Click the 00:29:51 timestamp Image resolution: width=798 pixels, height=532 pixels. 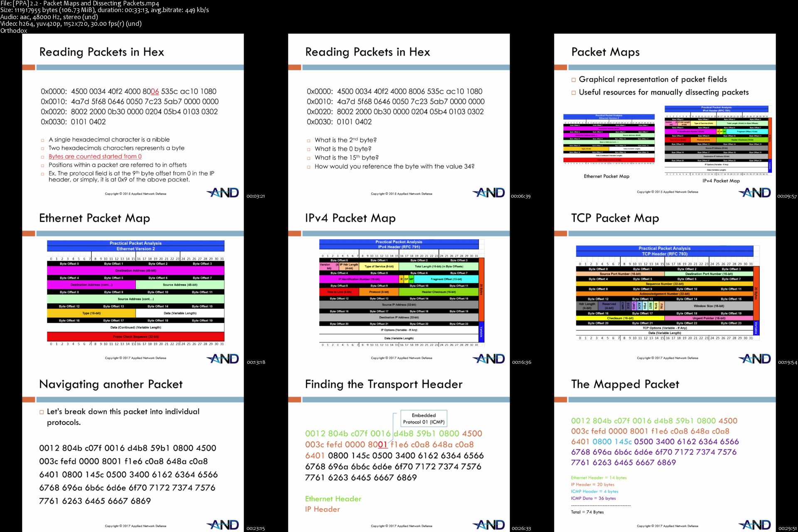[x=788, y=528]
